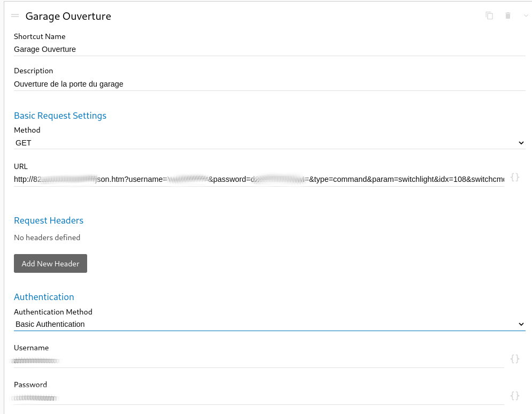
Task: Collapse the Garage Ouverture shortcut panel
Action: [526, 16]
